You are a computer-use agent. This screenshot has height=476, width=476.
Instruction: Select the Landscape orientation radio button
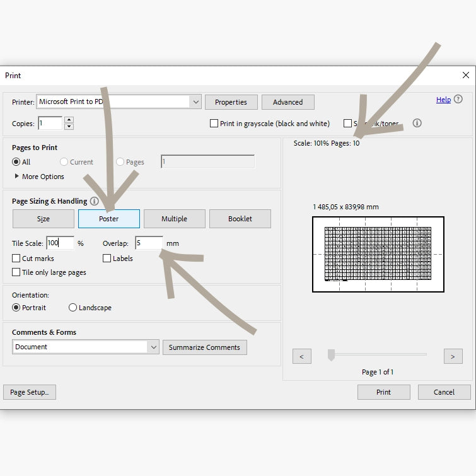[73, 308]
